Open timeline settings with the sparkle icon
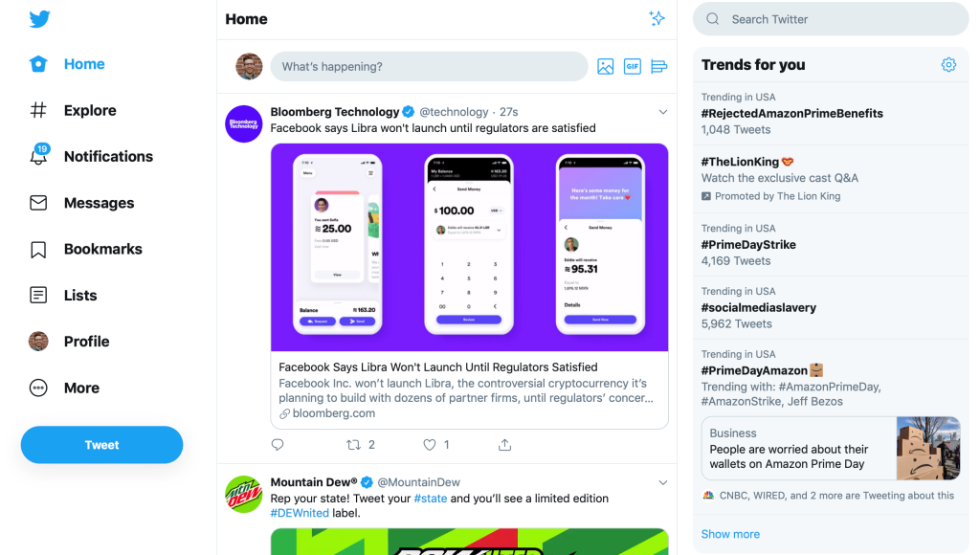This screenshot has width=980, height=555. (x=657, y=17)
